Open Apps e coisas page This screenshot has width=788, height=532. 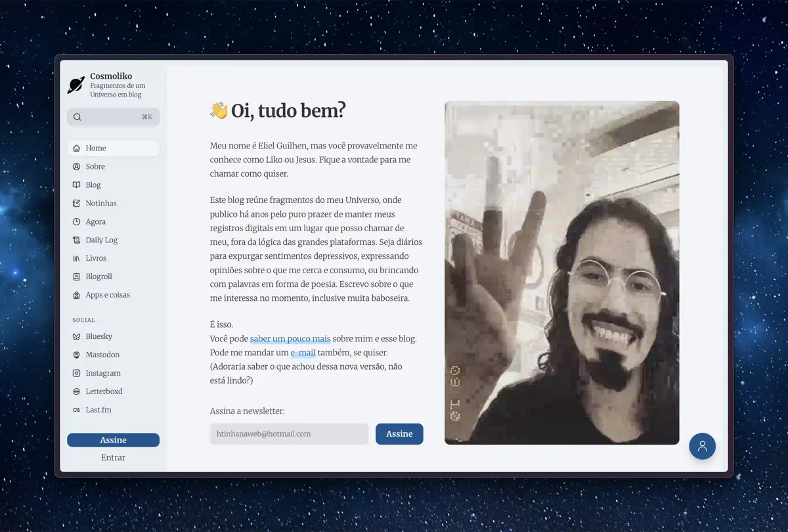click(108, 296)
